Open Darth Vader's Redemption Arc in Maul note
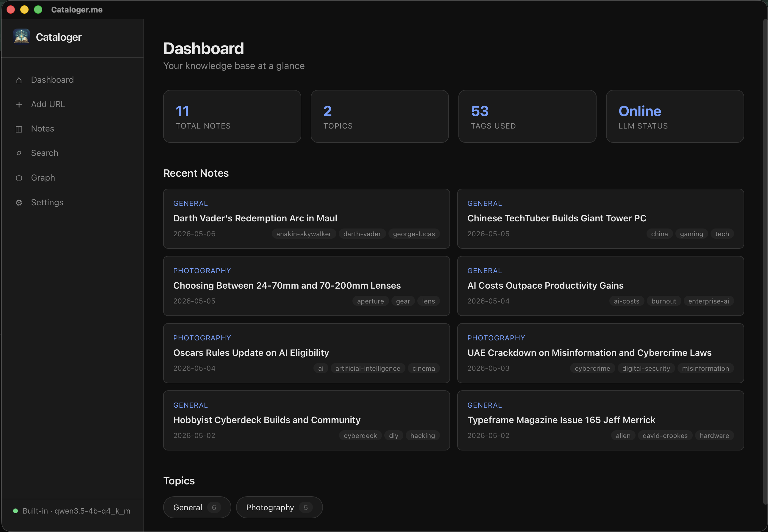This screenshot has height=532, width=768. [x=307, y=219]
